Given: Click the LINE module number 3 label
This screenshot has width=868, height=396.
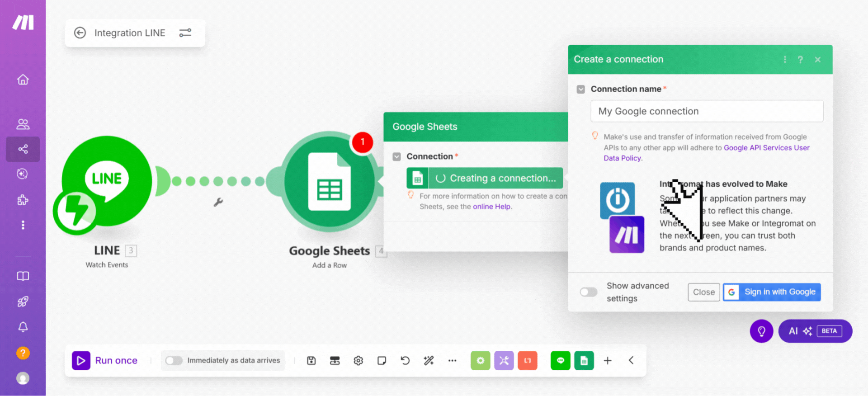Looking at the screenshot, I should coord(131,250).
